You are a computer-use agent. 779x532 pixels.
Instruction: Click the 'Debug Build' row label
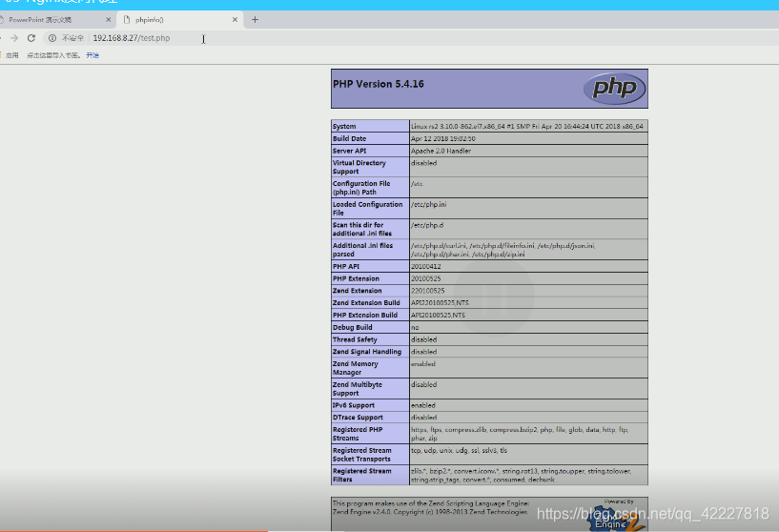[352, 327]
